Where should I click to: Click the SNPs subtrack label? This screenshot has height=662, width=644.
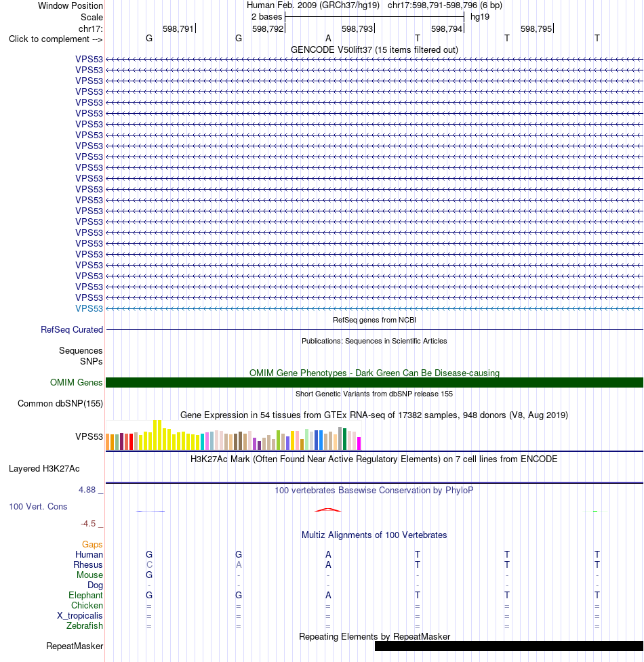point(92,361)
